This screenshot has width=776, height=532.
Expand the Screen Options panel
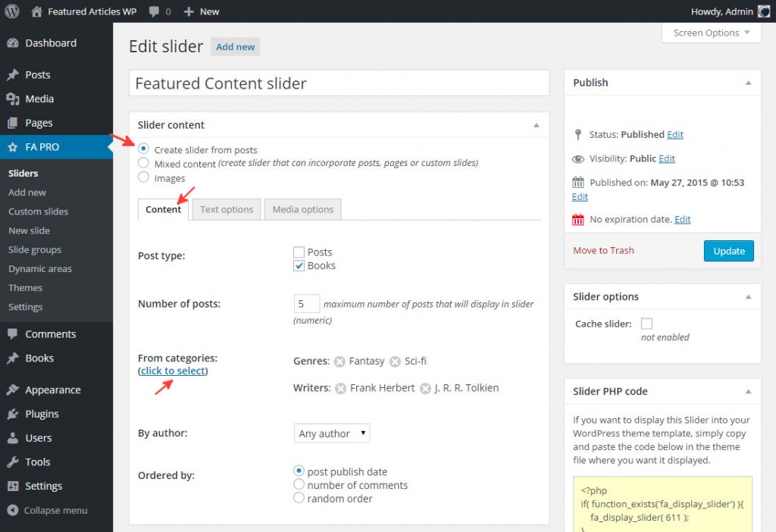[709, 33]
